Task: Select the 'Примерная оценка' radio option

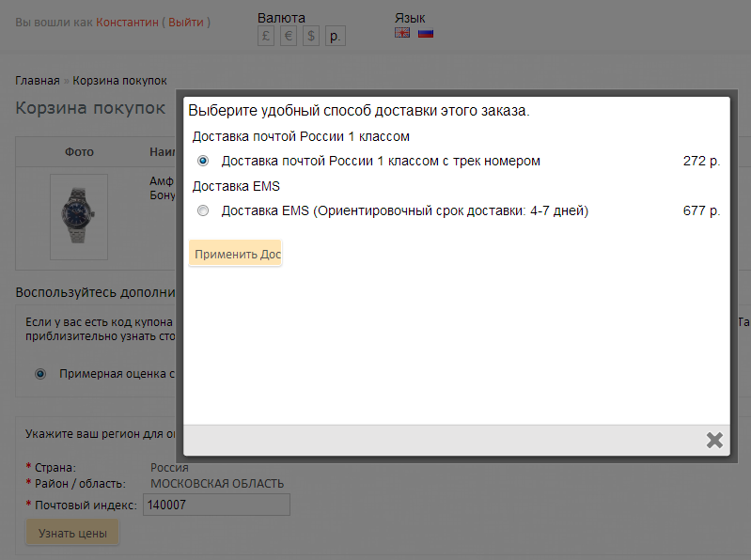Action: 40,374
